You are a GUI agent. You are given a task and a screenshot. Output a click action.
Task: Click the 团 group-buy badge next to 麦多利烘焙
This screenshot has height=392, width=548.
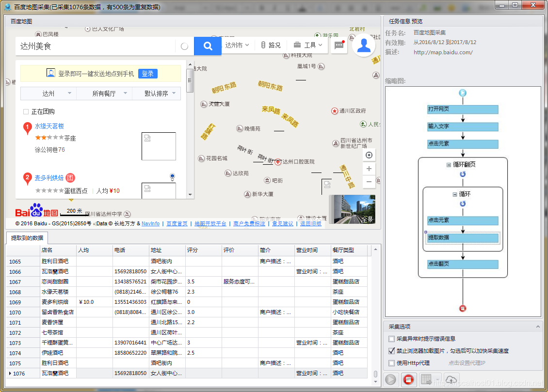click(x=70, y=178)
